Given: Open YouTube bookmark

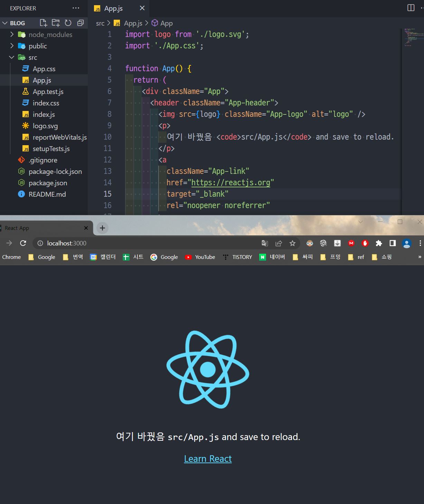Looking at the screenshot, I should [200, 257].
